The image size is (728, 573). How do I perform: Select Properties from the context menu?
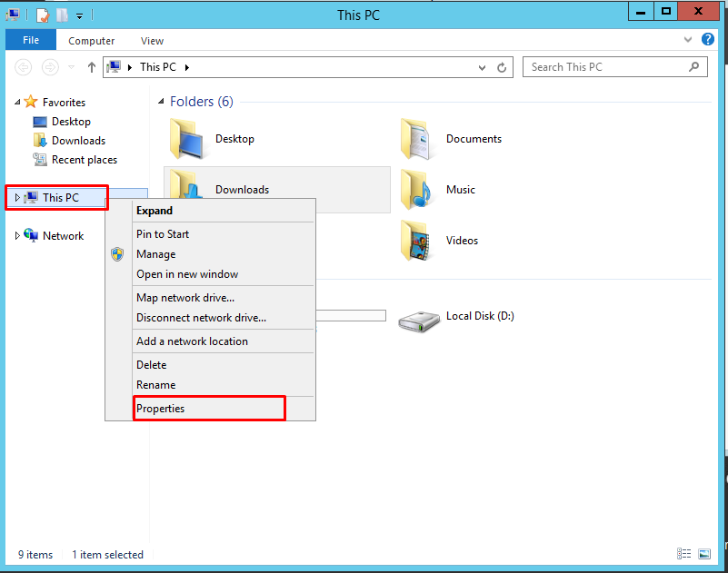[161, 408]
